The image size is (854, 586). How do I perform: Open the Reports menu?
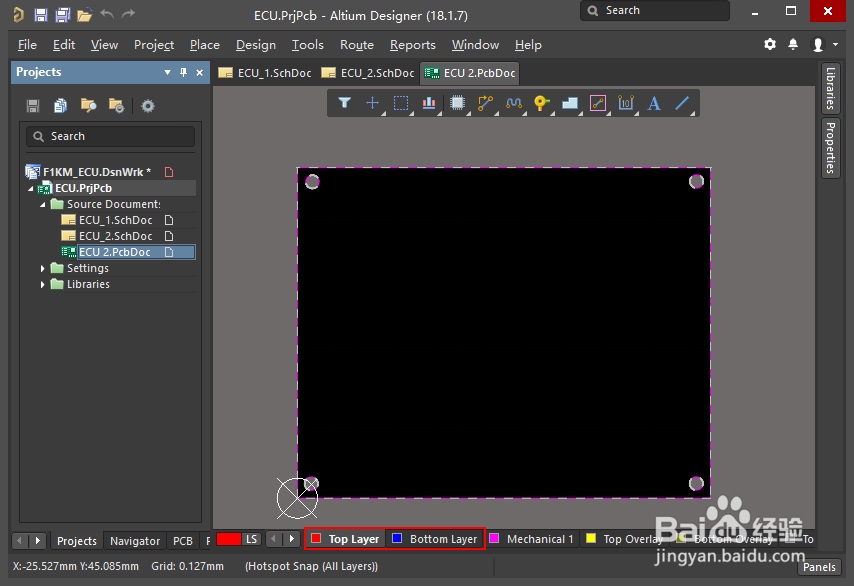[x=412, y=45]
